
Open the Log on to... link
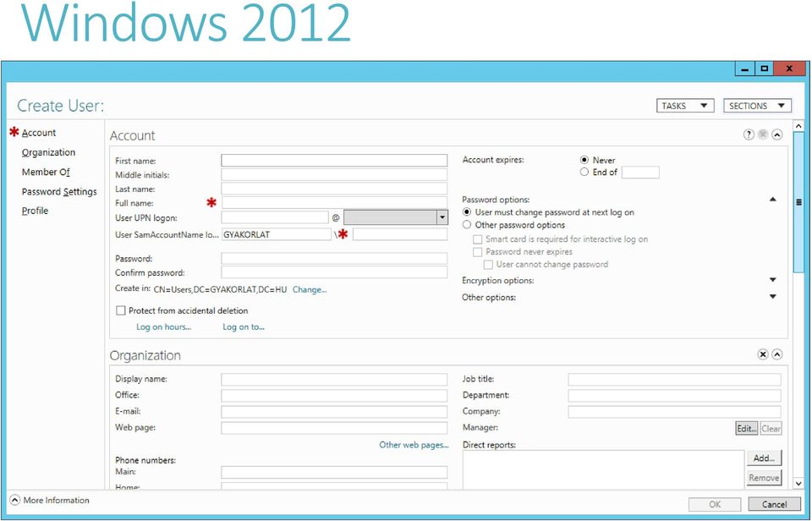(x=244, y=326)
